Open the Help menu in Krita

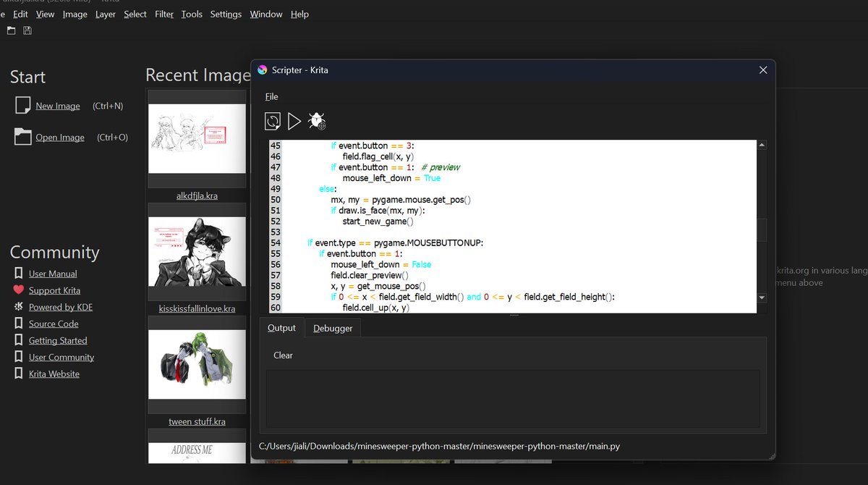[299, 14]
